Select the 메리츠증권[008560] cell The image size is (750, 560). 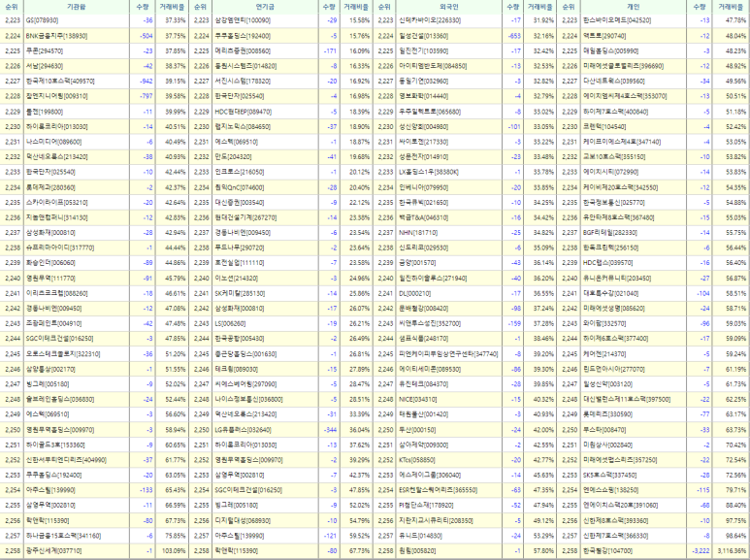pyautogui.click(x=243, y=50)
